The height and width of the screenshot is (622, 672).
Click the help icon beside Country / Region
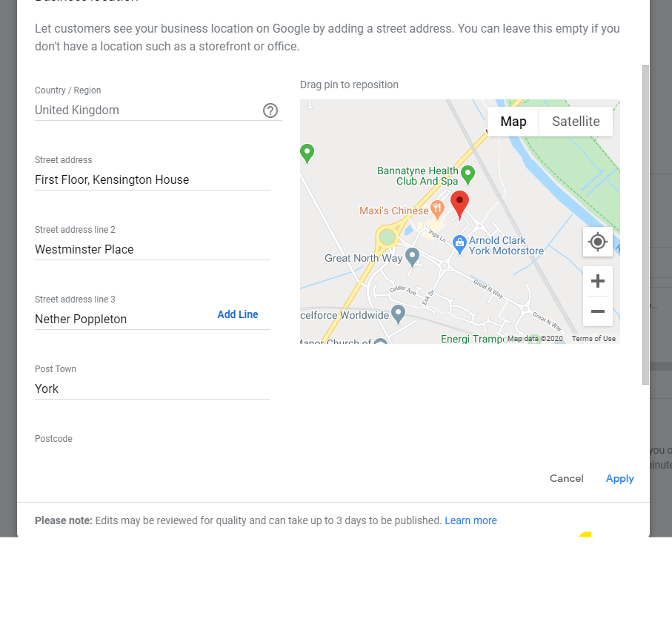pos(270,110)
